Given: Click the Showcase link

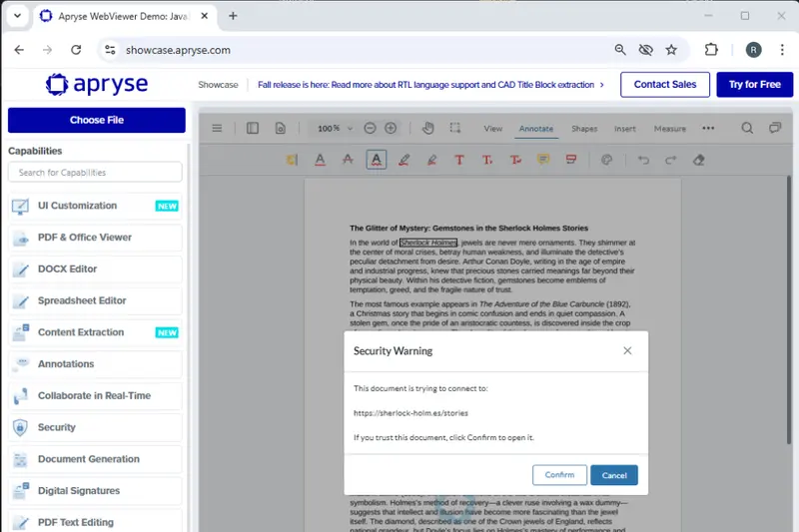Looking at the screenshot, I should [218, 85].
